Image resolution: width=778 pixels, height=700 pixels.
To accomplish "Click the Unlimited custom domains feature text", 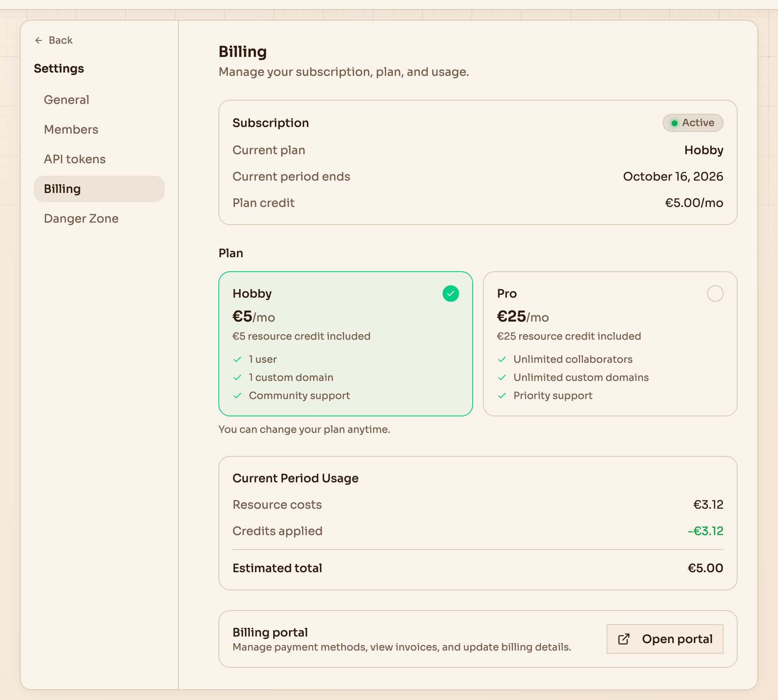I will tap(581, 378).
